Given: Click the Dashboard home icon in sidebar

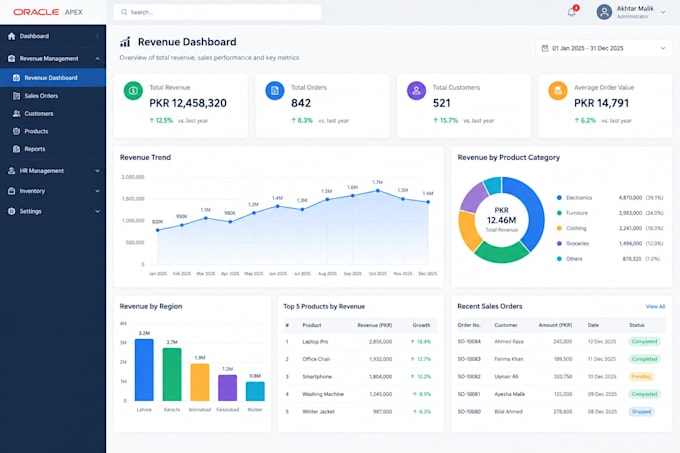Looking at the screenshot, I should pyautogui.click(x=12, y=36).
